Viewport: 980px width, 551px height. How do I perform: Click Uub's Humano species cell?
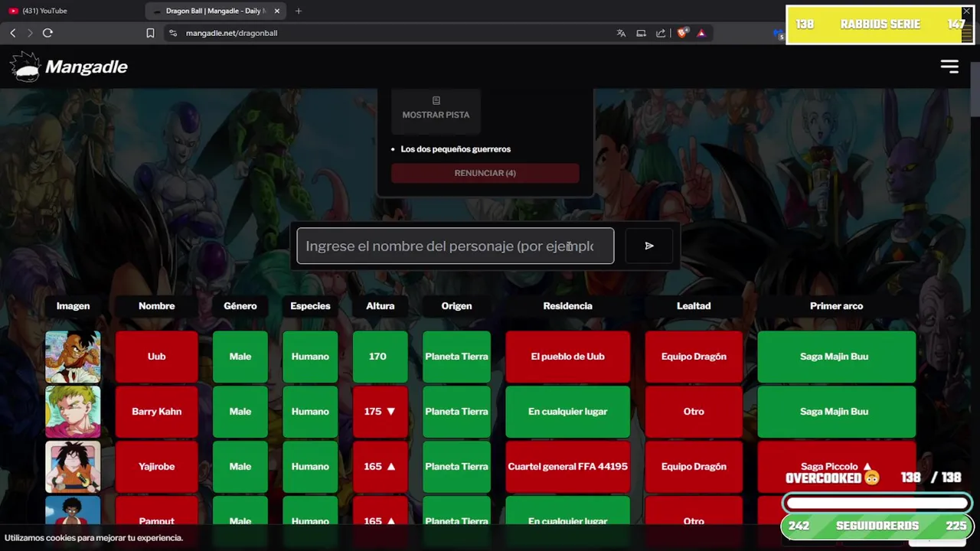[x=310, y=357]
